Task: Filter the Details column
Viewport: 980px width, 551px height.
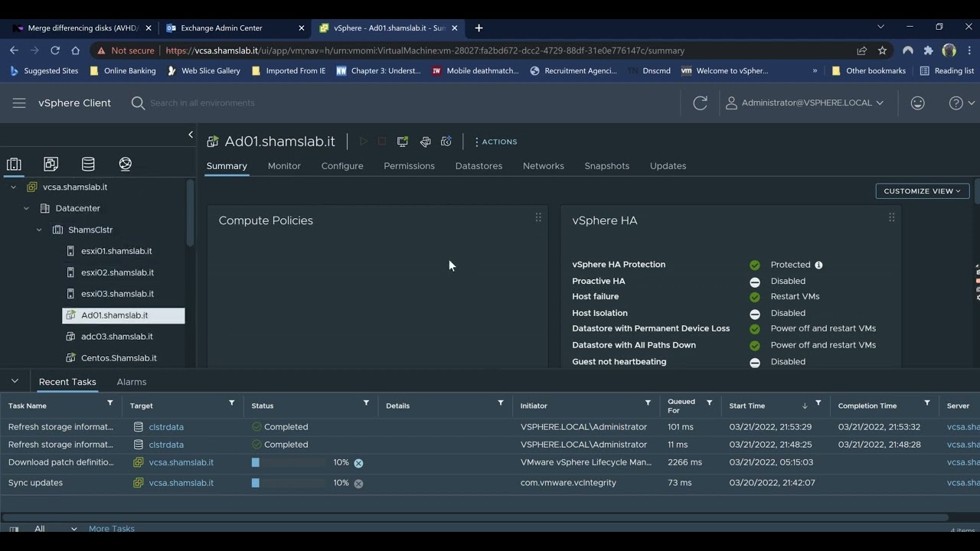Action: coord(501,403)
